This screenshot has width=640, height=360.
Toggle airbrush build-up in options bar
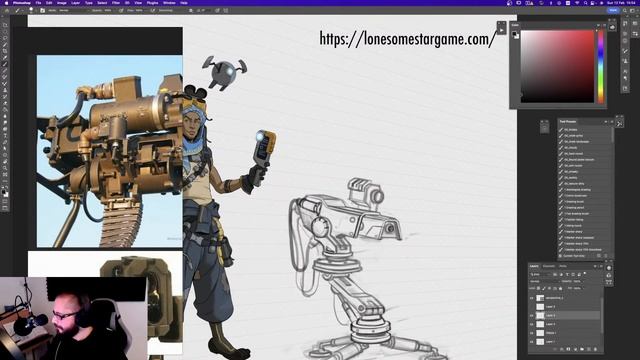[152, 10]
